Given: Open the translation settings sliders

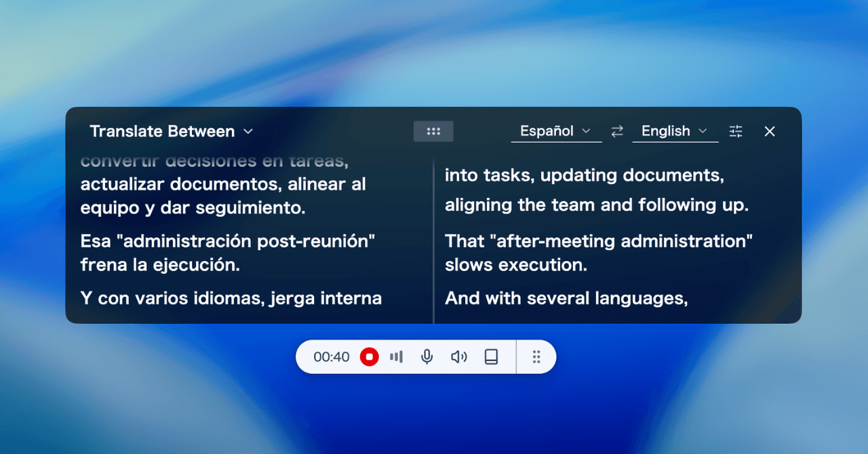Looking at the screenshot, I should pyautogui.click(x=735, y=131).
